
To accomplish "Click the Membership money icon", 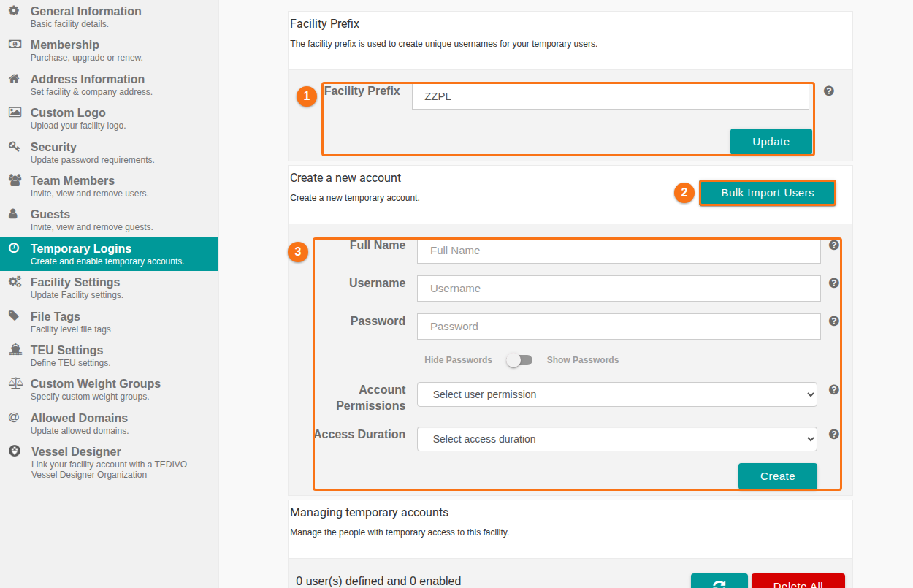I will point(15,45).
